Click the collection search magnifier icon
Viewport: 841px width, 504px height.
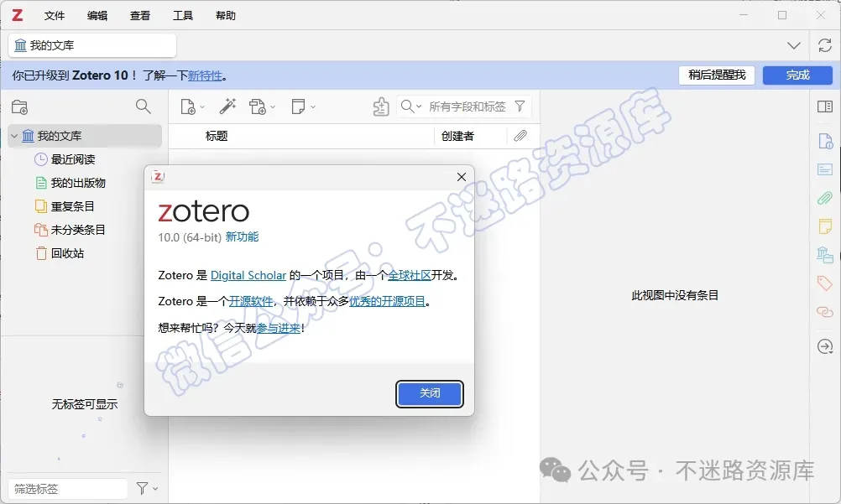(144, 107)
